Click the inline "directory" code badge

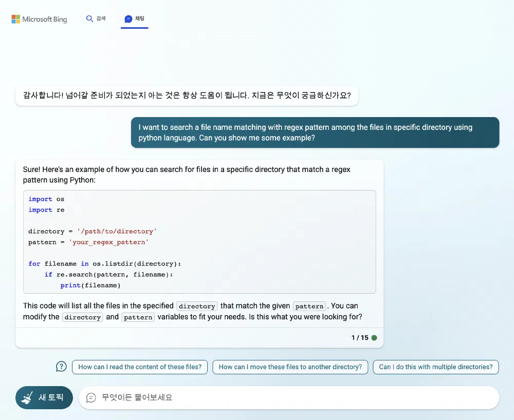tap(197, 306)
